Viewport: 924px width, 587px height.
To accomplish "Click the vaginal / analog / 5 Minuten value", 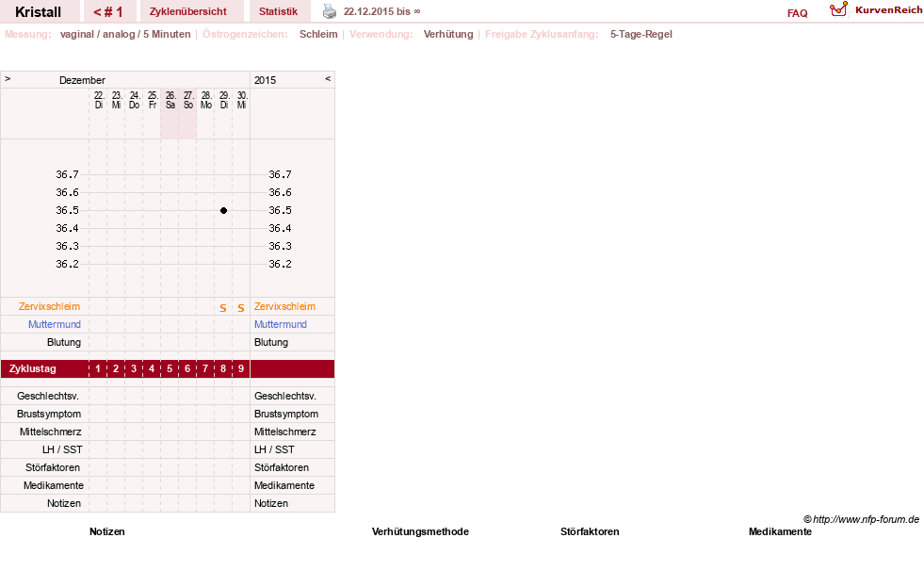I will tap(125, 34).
